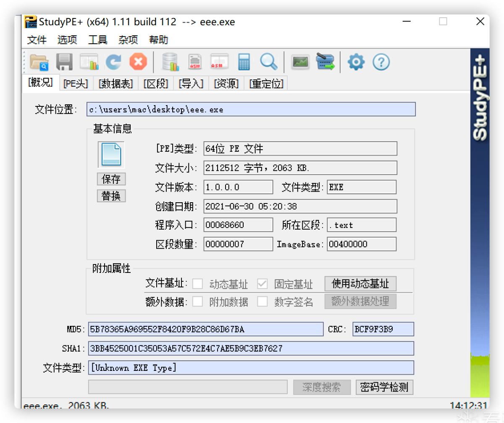
Task: Open settings via the gear icon
Action: coord(356,62)
